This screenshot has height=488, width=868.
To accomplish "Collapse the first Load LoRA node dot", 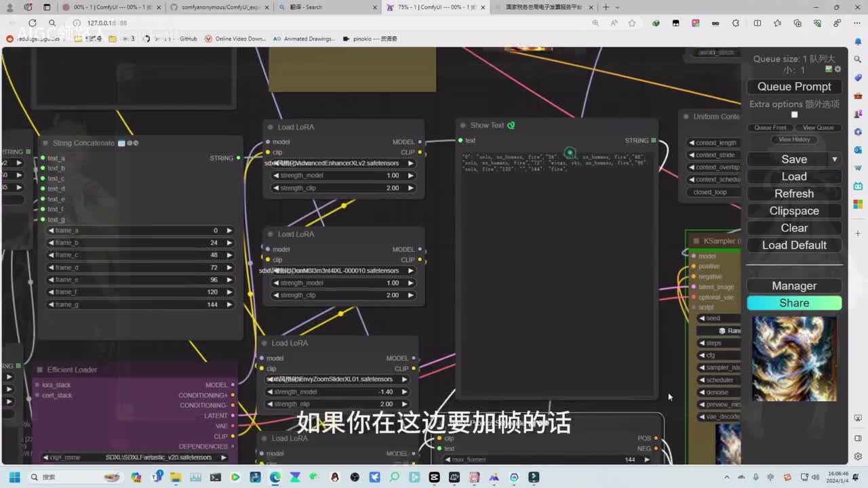I will (x=271, y=127).
